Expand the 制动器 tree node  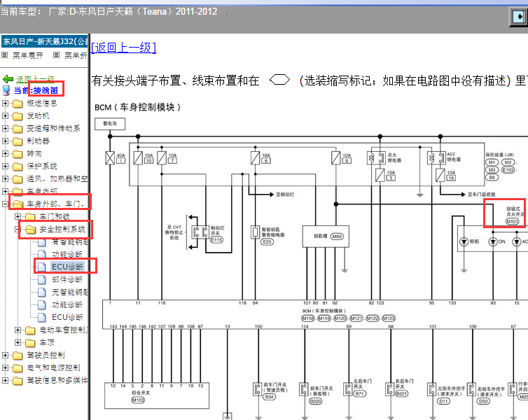[x=5, y=141]
